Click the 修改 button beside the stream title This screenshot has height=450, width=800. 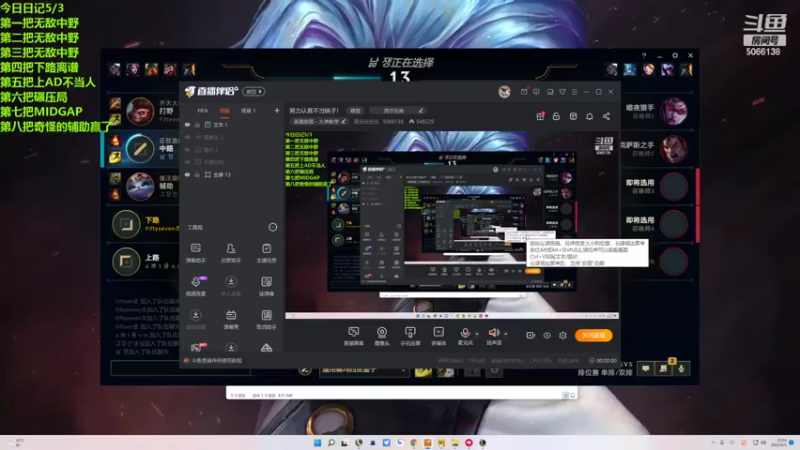point(355,111)
